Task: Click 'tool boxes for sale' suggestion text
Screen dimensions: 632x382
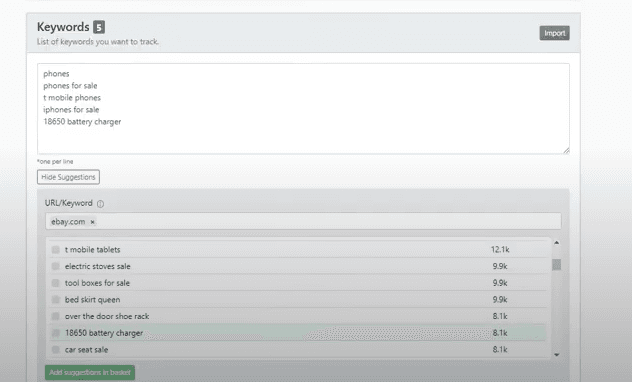Action: (x=97, y=283)
